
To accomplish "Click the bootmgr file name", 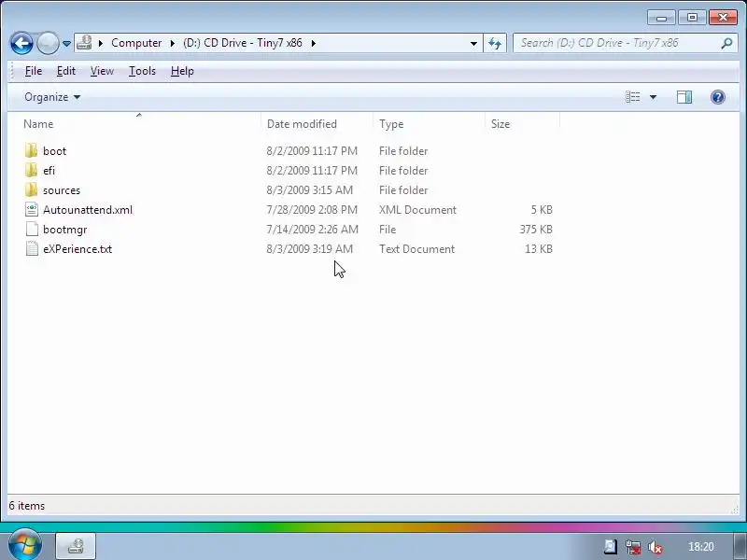I will point(64,230).
